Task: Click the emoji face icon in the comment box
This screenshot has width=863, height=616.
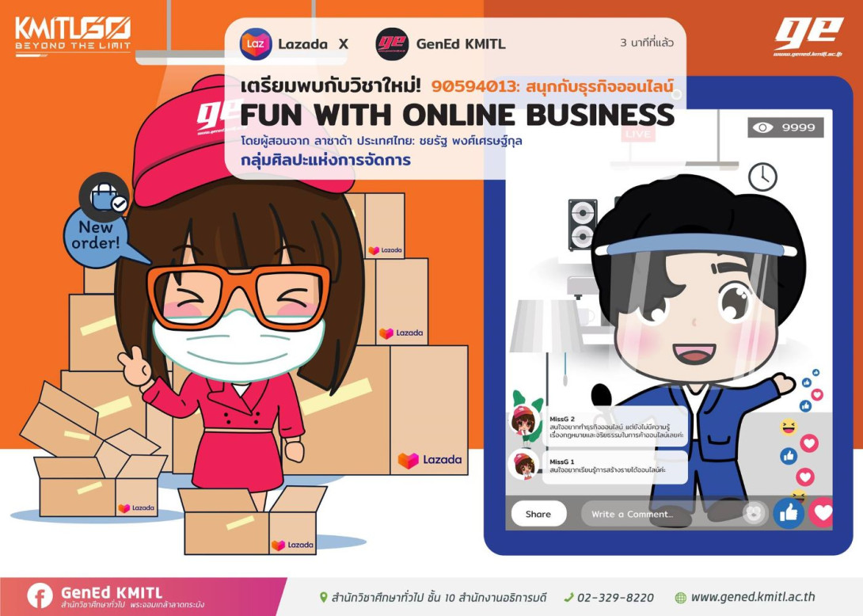Action: tap(755, 513)
